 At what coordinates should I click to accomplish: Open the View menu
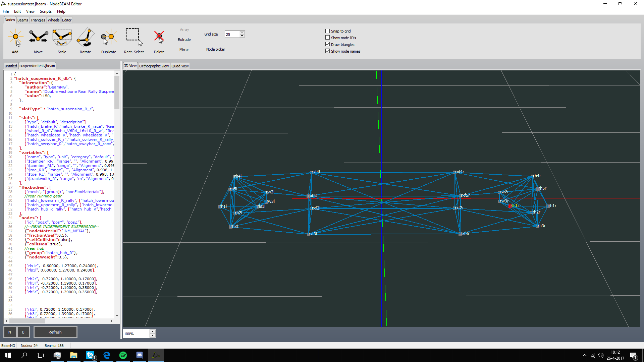coord(30,11)
